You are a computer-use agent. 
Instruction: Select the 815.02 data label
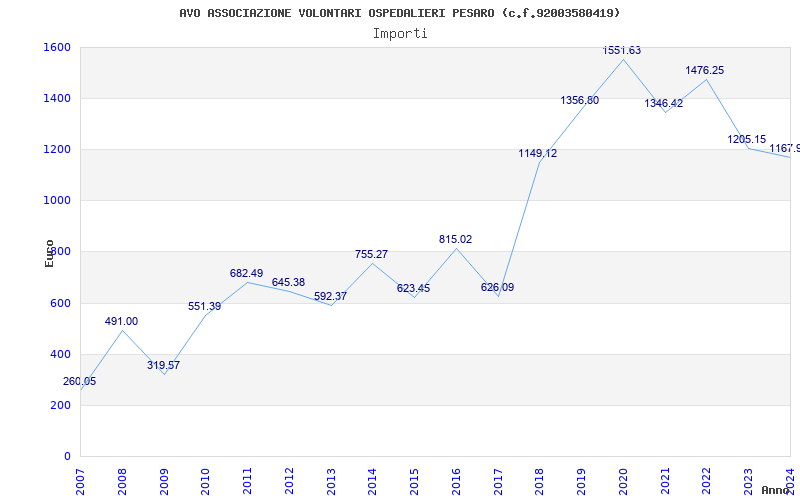pos(456,239)
